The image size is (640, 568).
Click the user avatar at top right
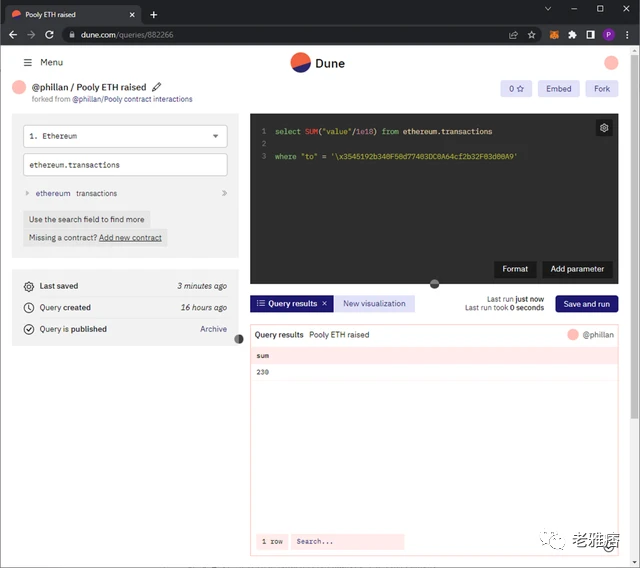611,63
